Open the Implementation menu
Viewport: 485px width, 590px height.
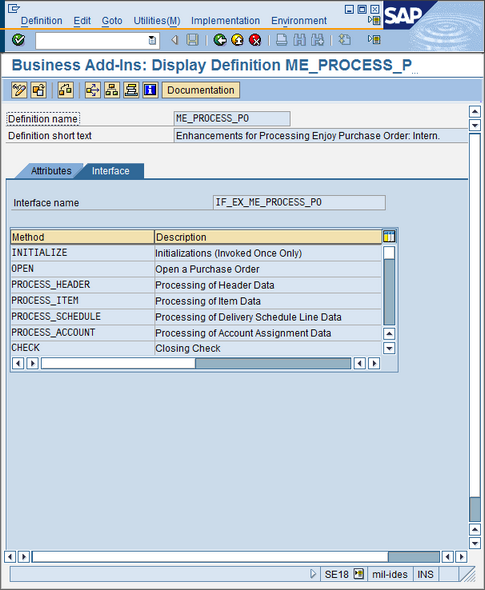pyautogui.click(x=225, y=21)
